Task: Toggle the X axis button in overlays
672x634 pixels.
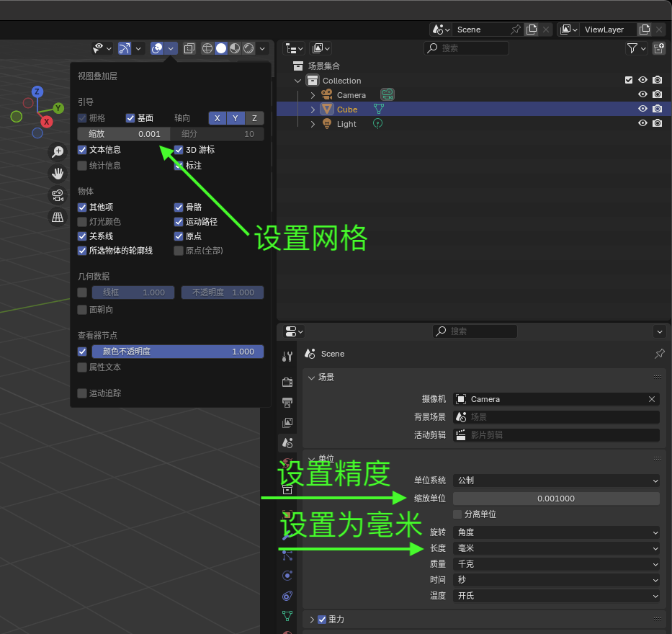Action: (x=218, y=118)
